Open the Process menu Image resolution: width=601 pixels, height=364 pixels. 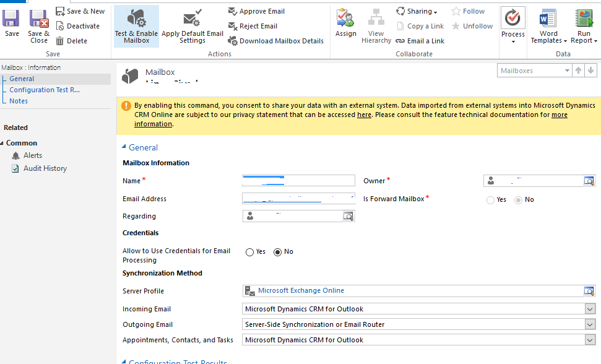pos(513,26)
